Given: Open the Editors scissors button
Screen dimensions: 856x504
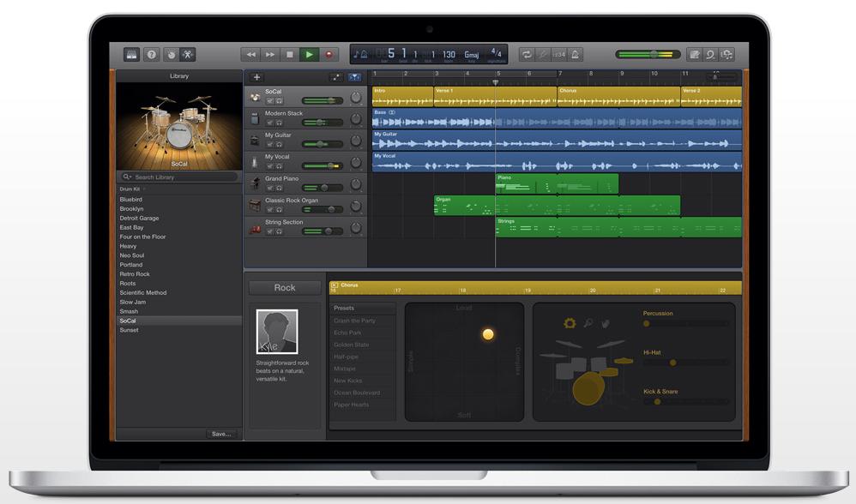Looking at the screenshot, I should (188, 55).
